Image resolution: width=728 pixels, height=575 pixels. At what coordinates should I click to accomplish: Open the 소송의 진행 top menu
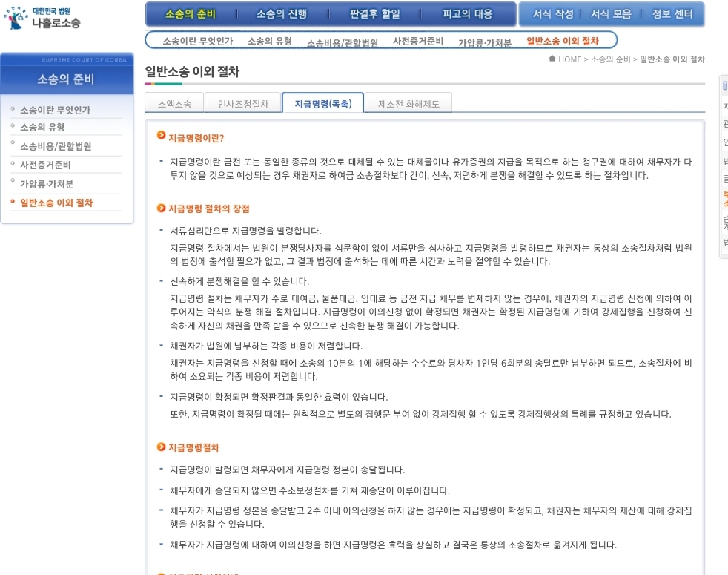click(x=282, y=14)
